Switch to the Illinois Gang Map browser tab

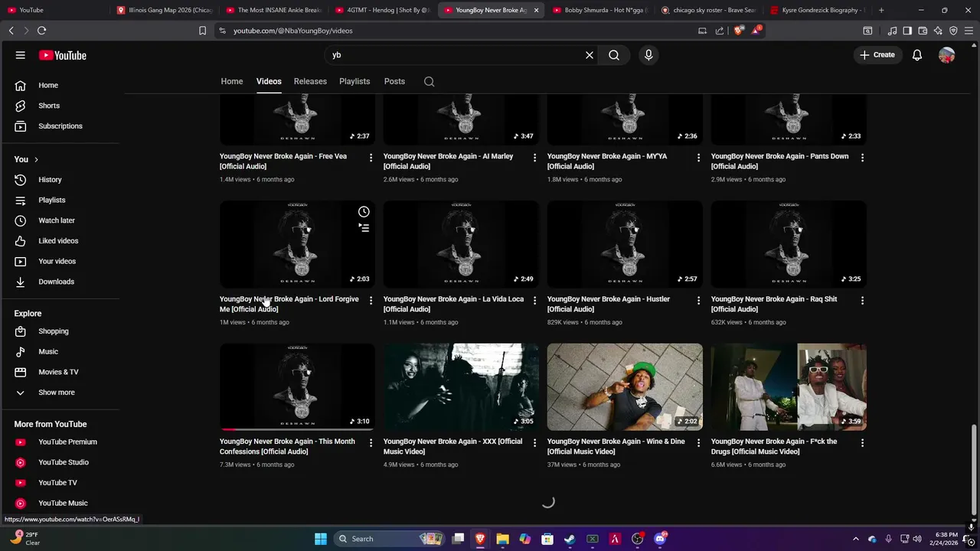(x=163, y=10)
